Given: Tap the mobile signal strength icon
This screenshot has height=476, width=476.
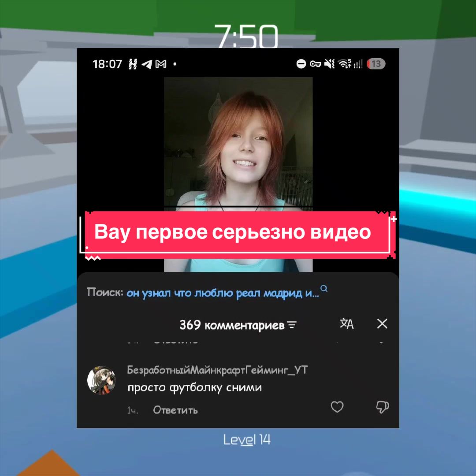Looking at the screenshot, I should (358, 64).
